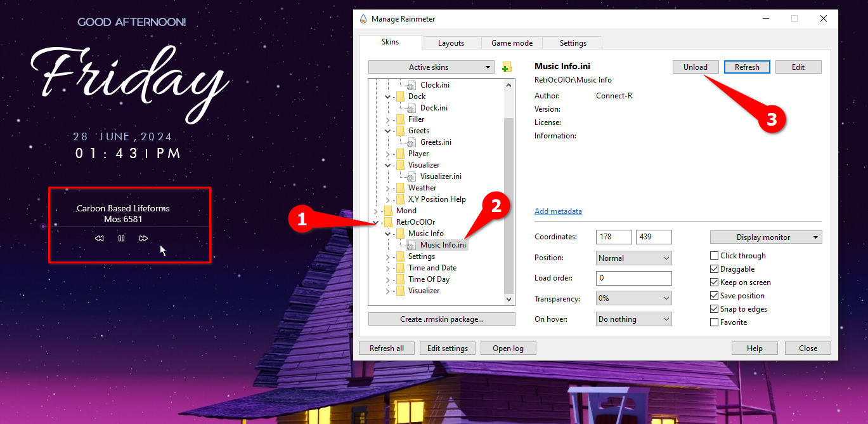This screenshot has width=868, height=424.
Task: Open the Display monitor dropdown
Action: (766, 237)
